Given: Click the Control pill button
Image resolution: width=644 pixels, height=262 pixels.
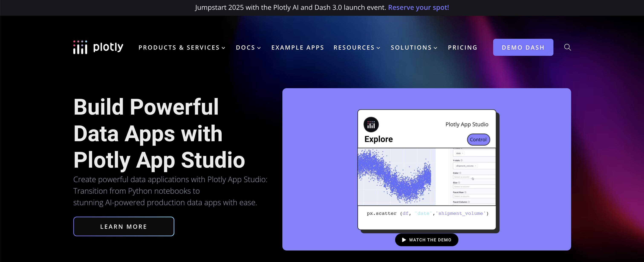Looking at the screenshot, I should (x=478, y=140).
